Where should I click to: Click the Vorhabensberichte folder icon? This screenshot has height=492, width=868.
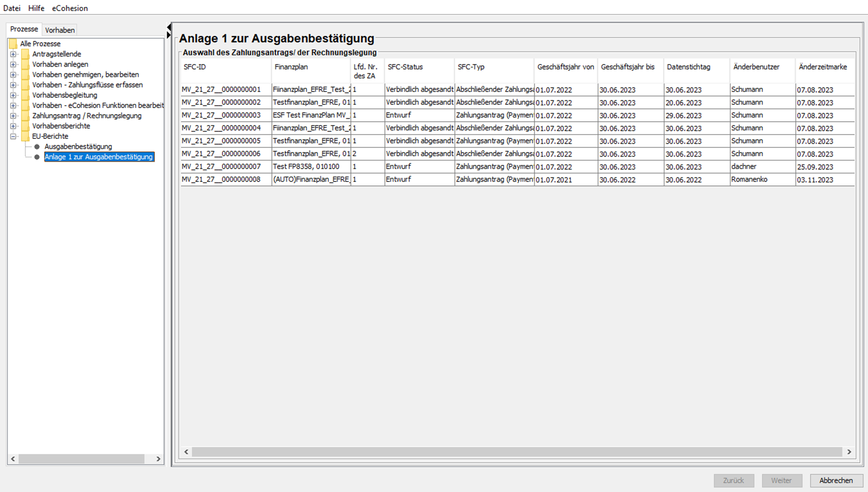click(x=25, y=126)
